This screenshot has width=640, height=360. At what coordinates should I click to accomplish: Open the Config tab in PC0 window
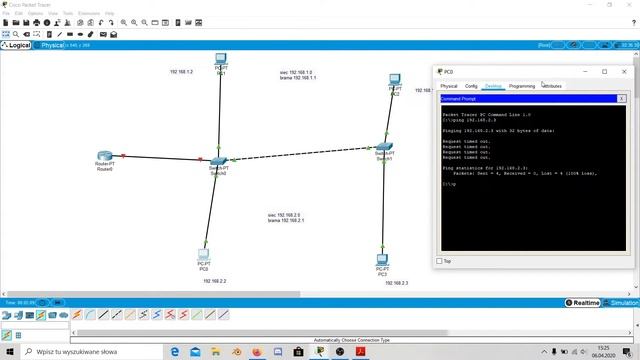(x=471, y=86)
